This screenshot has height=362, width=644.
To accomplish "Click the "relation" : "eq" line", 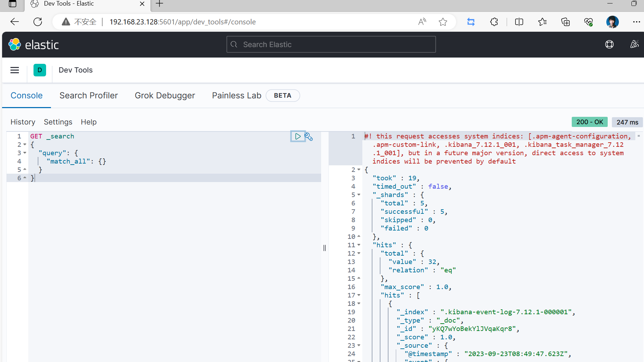I will (x=422, y=270).
